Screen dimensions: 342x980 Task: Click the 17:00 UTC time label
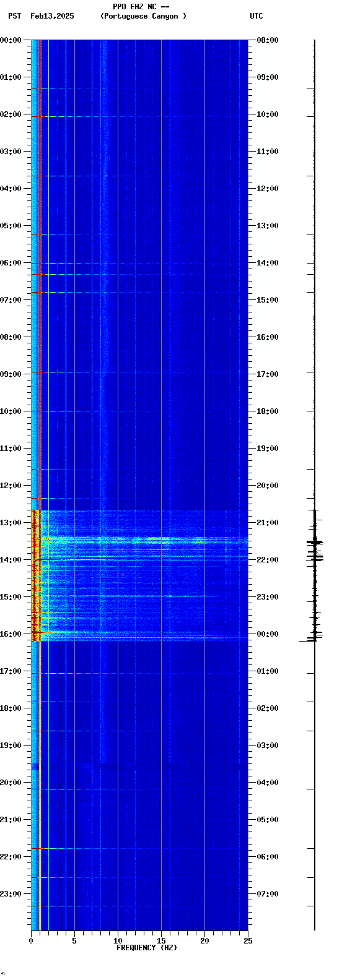pos(267,374)
